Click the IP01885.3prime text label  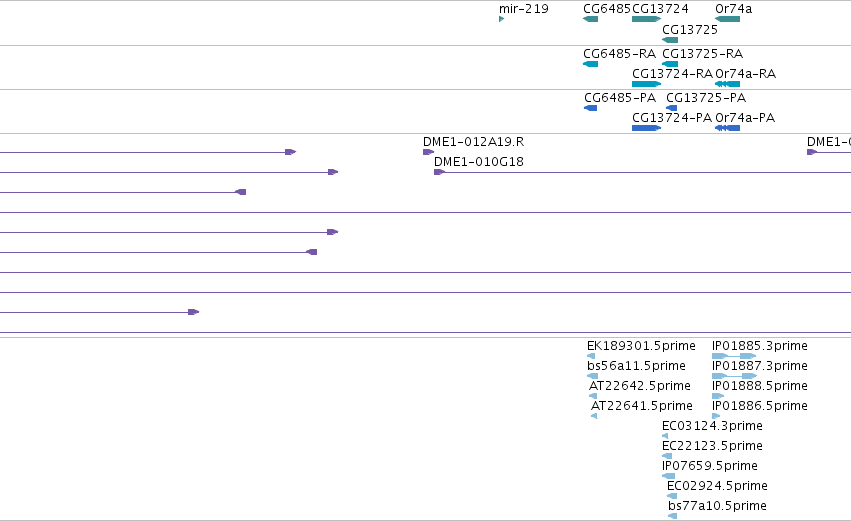click(760, 346)
